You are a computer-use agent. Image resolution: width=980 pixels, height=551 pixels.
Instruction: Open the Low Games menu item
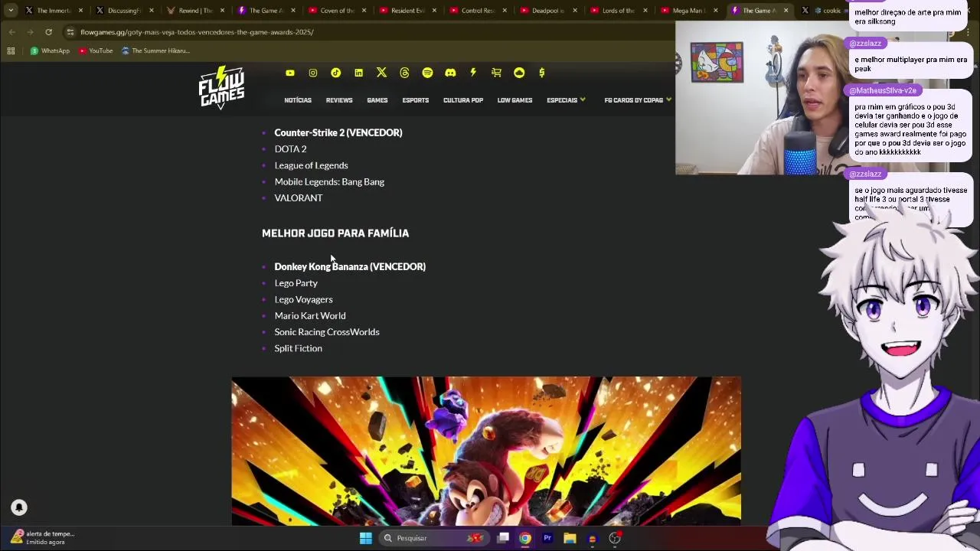pyautogui.click(x=514, y=100)
